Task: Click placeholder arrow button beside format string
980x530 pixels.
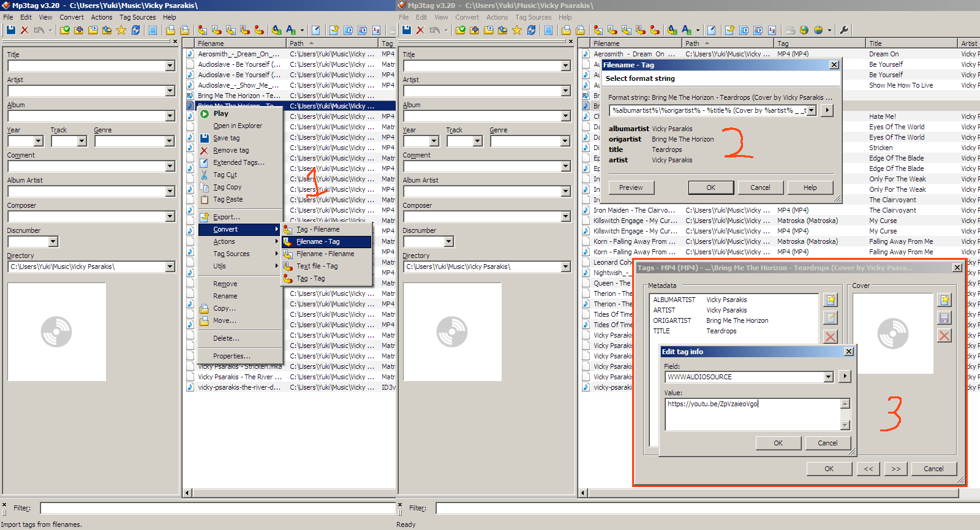Action: tap(827, 110)
